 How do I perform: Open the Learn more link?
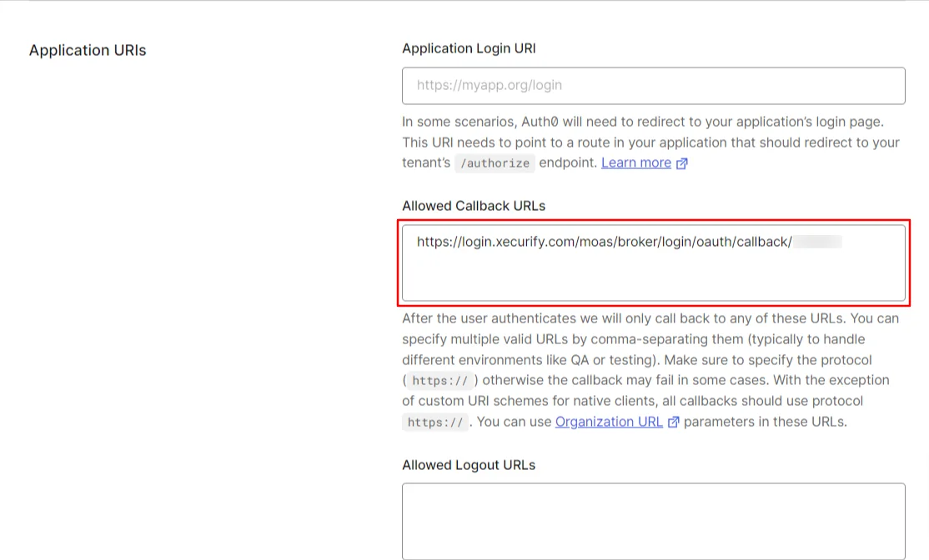tap(636, 162)
